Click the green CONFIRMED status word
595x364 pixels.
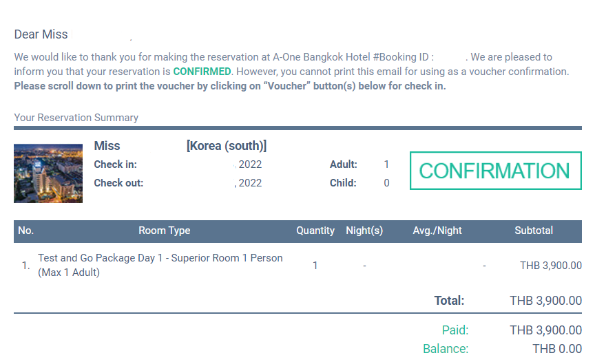[x=202, y=72]
